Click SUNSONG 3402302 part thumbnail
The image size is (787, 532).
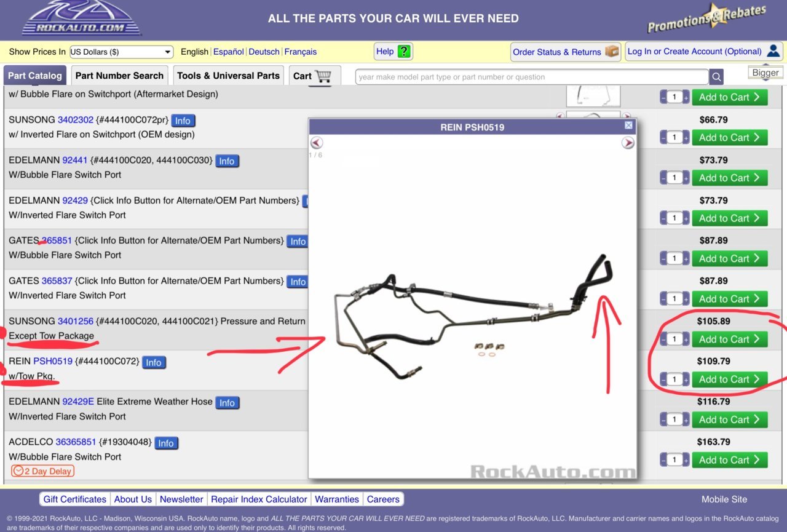(593, 115)
